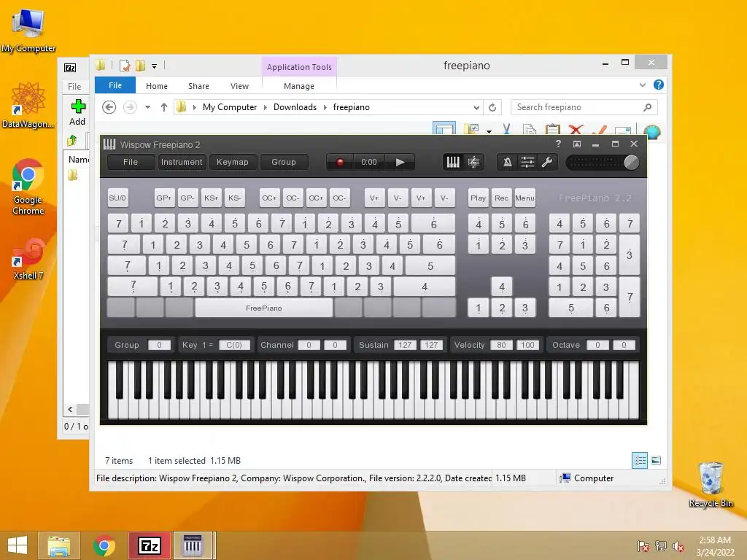Click the Velocity value 100 field

coord(527,345)
